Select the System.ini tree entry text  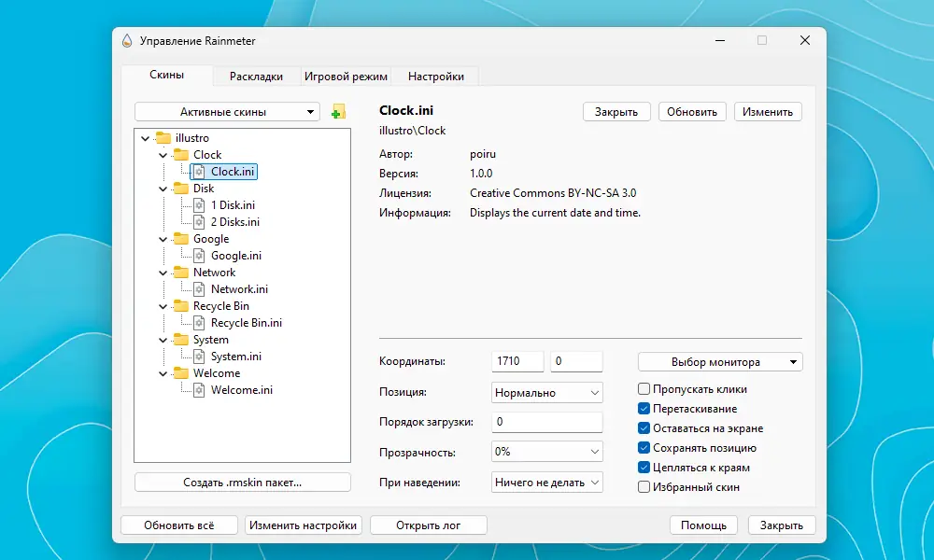coord(236,357)
